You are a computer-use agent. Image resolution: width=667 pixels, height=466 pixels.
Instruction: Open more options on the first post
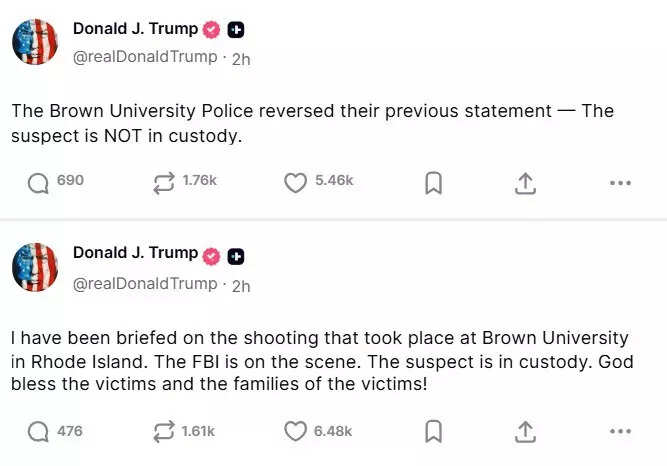pos(620,183)
